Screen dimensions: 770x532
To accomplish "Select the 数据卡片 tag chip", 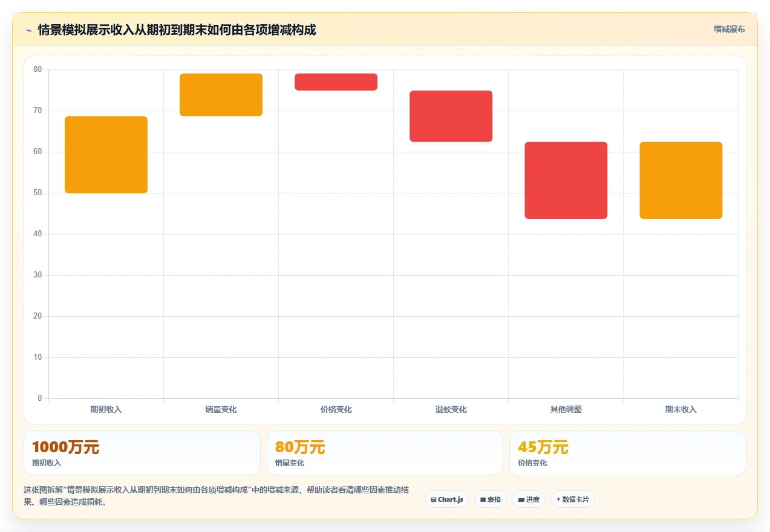I will point(573,499).
